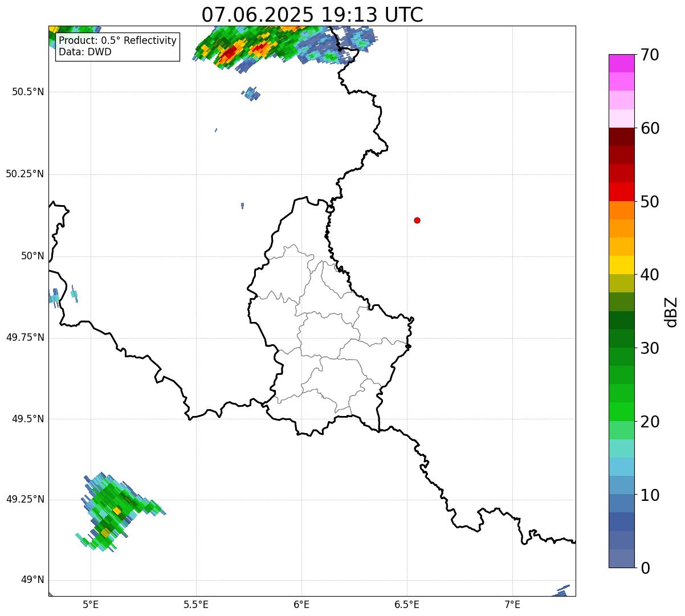685x616 pixels.
Task: Click the 5.5°E longitude label
Action: [196, 604]
